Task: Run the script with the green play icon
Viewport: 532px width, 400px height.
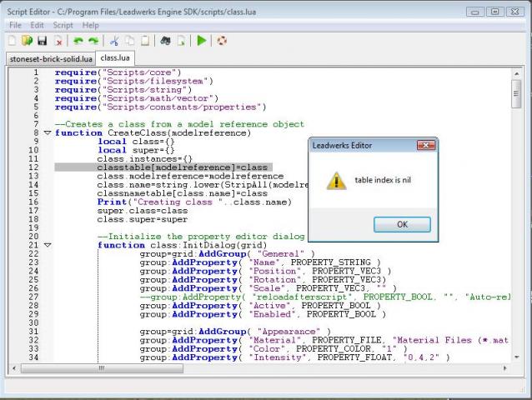Action: pyautogui.click(x=202, y=40)
